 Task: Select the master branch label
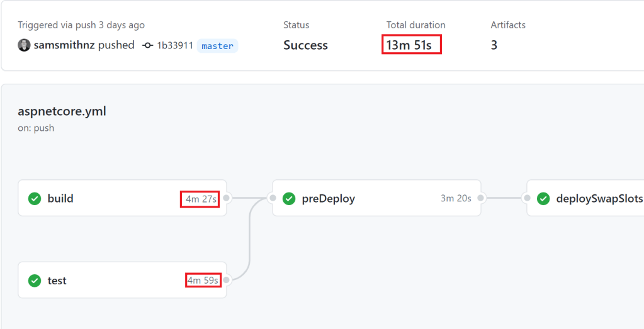(217, 46)
